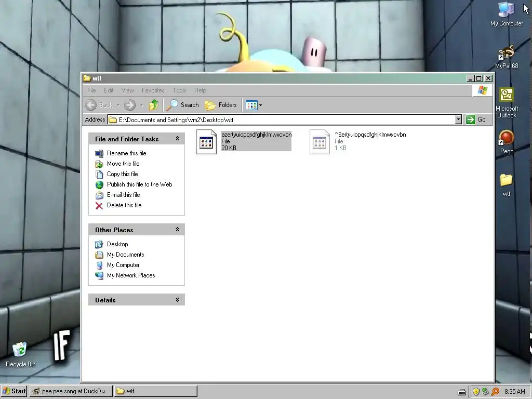The image size is (532, 399).
Task: Click the Move this file icon
Action: point(99,164)
